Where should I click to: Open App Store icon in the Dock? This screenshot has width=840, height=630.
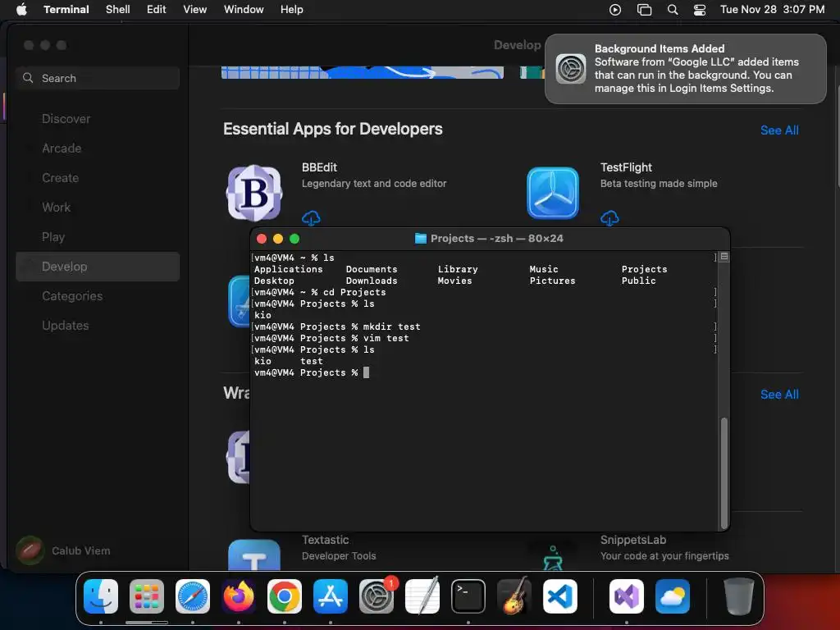point(331,596)
